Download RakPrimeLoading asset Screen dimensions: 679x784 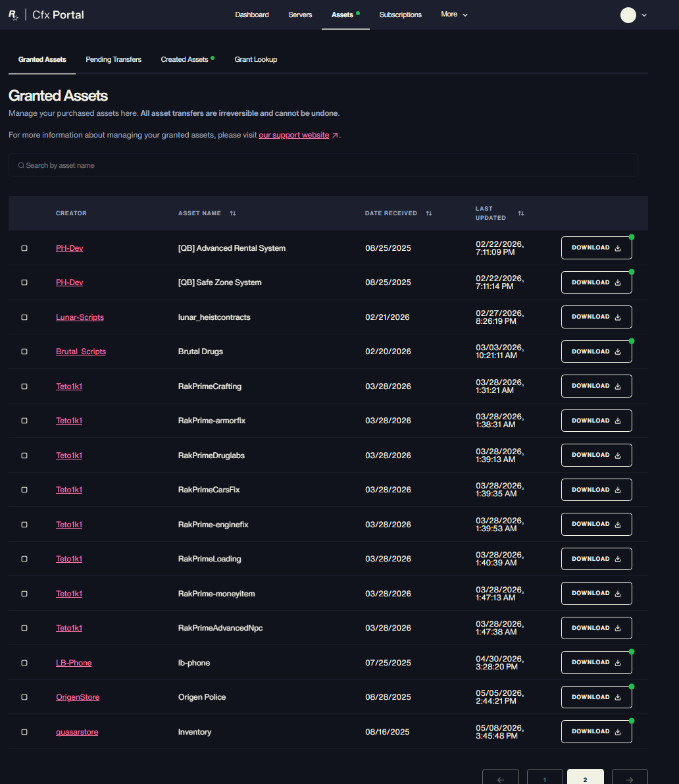click(x=597, y=559)
